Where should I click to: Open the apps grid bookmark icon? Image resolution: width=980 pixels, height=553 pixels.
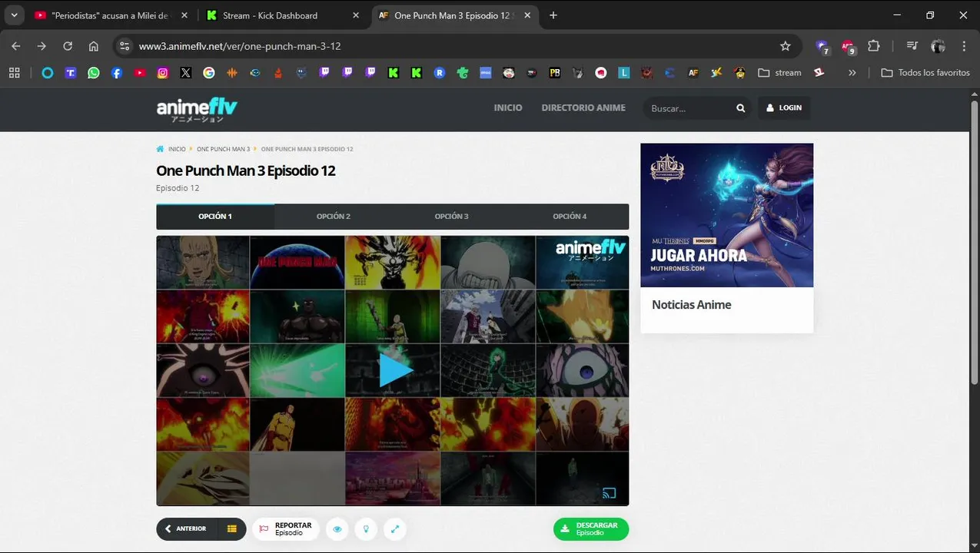(14, 73)
